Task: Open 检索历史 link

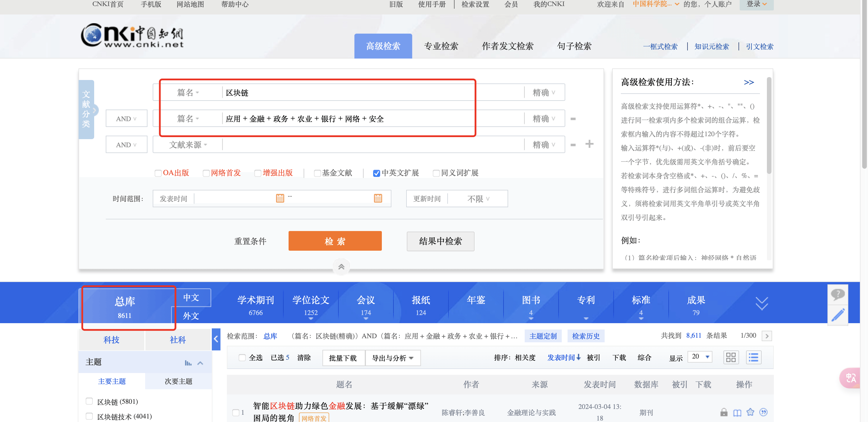Action: click(x=586, y=335)
